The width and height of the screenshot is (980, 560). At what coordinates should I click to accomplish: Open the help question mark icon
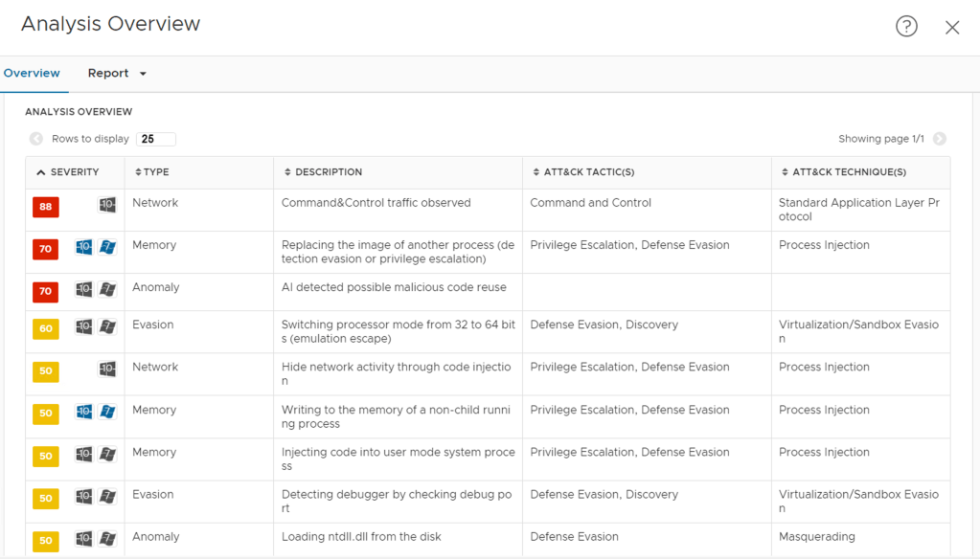(906, 27)
